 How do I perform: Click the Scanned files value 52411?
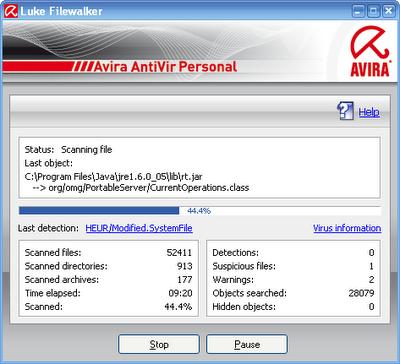(179, 253)
